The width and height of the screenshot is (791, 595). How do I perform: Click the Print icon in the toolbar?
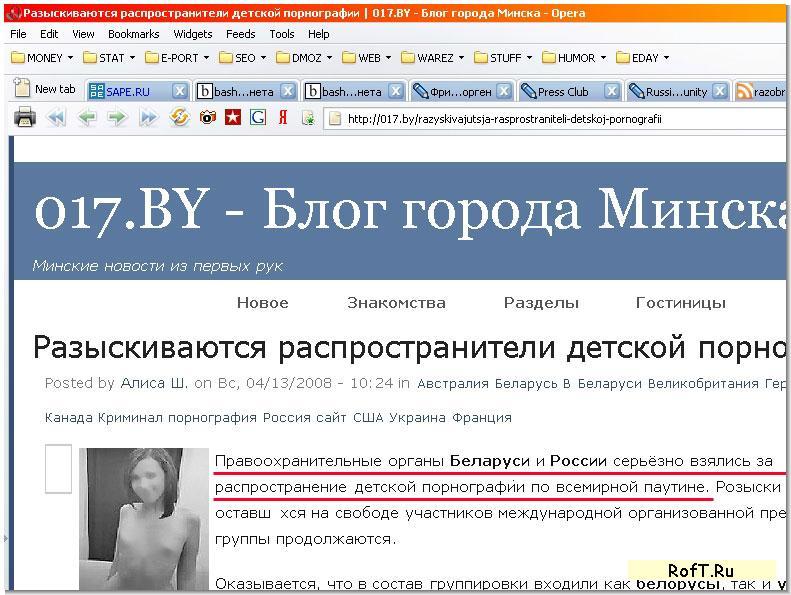(25, 118)
